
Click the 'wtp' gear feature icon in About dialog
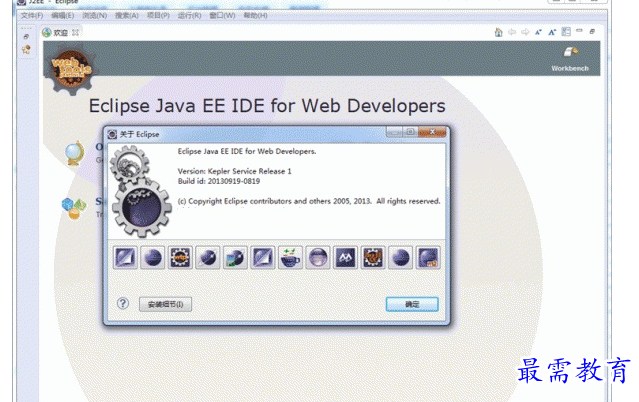tap(180, 258)
